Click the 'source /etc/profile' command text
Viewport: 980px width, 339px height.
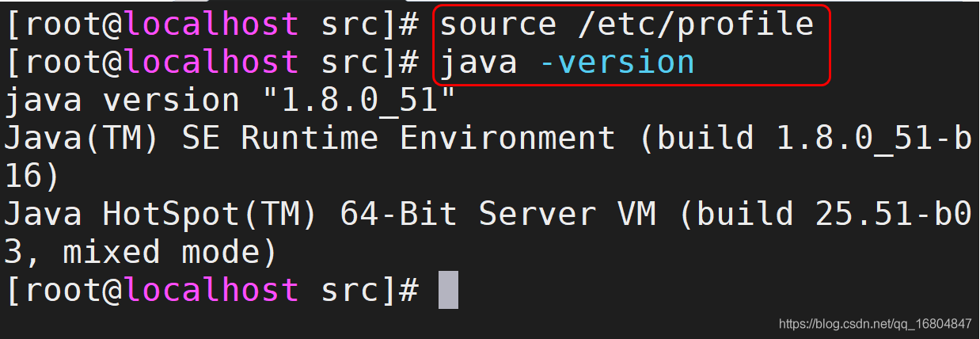point(627,25)
